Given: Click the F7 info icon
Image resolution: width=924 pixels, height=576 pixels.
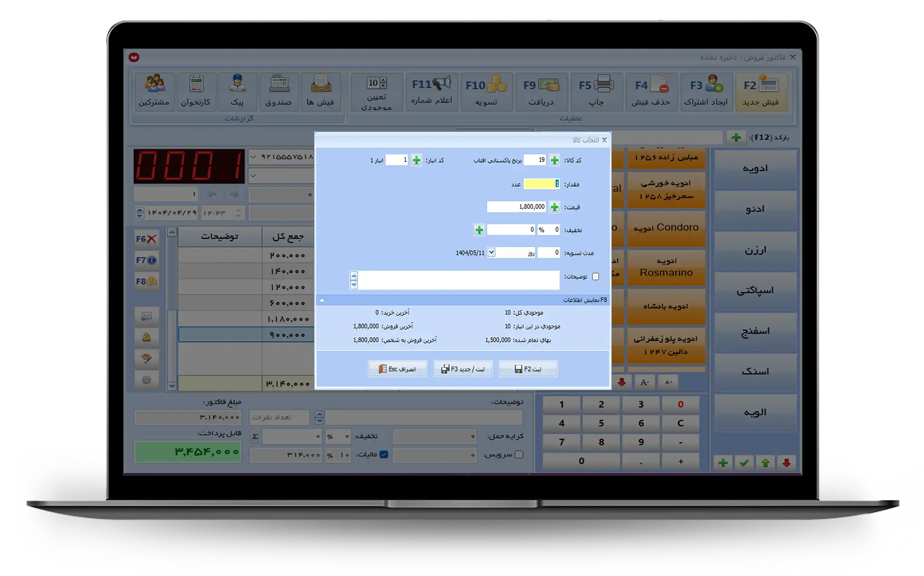Looking at the screenshot, I should coord(146,260).
